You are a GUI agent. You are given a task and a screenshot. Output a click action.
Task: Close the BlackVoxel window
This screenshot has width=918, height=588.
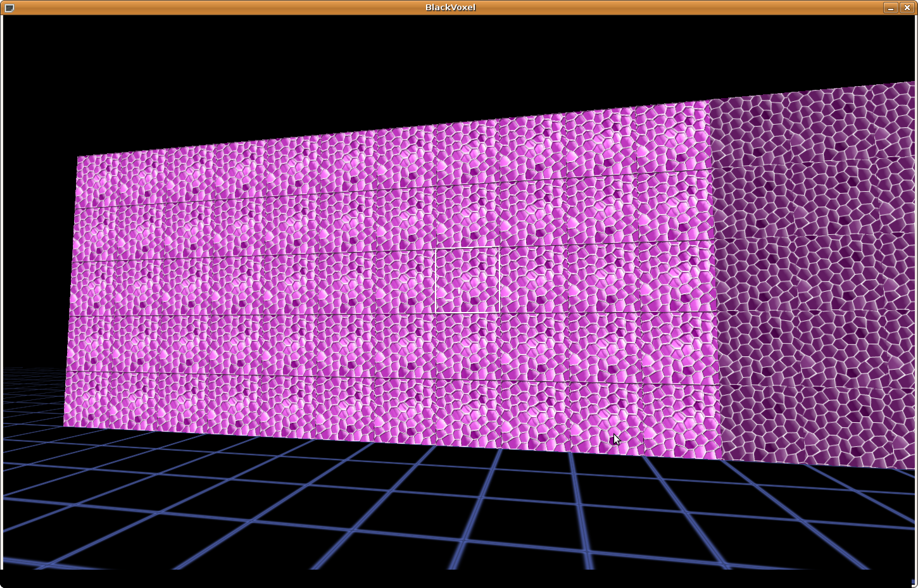click(x=907, y=8)
